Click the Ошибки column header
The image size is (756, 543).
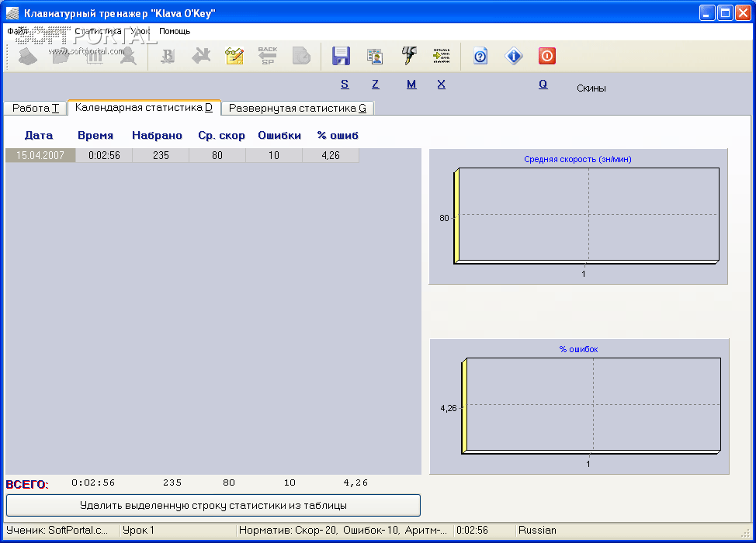coord(279,136)
